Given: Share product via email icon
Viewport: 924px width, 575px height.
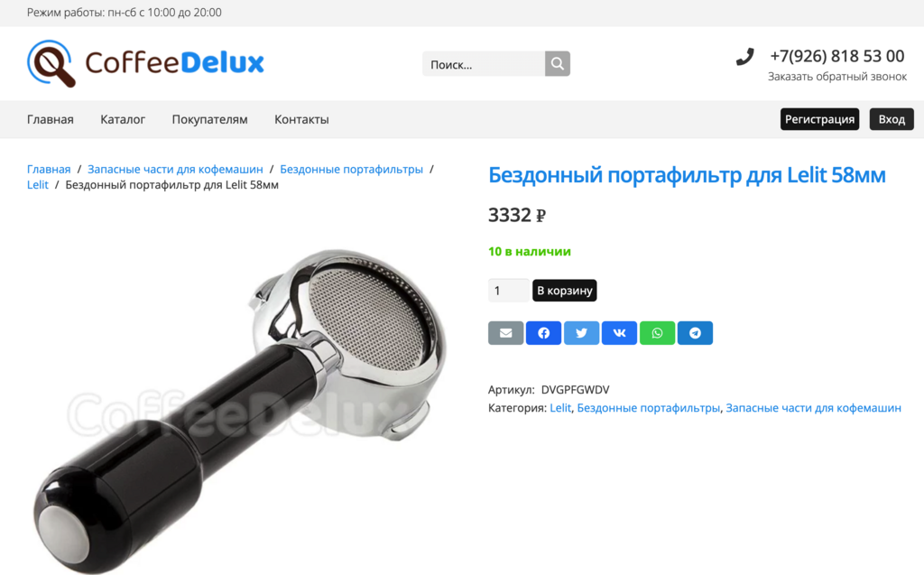Looking at the screenshot, I should [505, 333].
